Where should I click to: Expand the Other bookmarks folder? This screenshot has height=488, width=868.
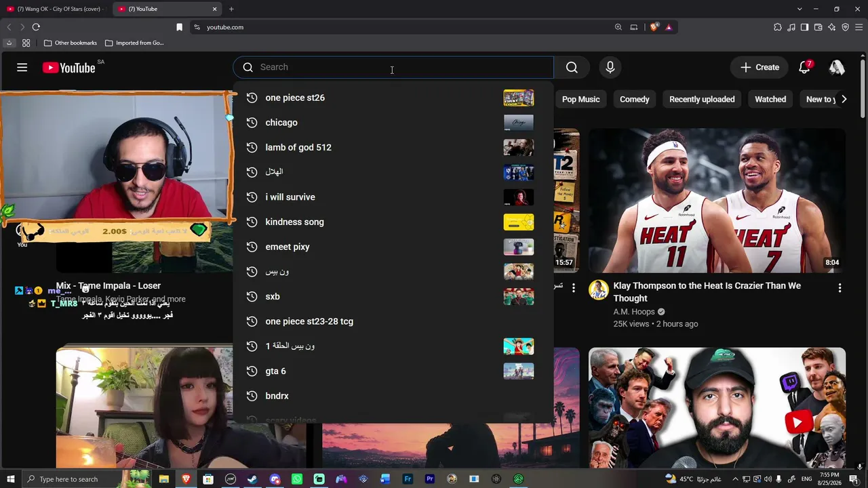point(71,43)
